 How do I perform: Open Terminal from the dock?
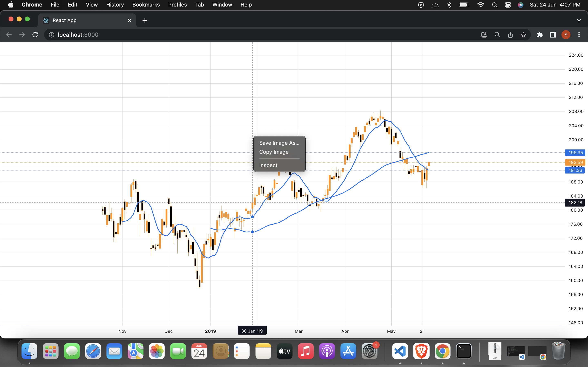464,351
